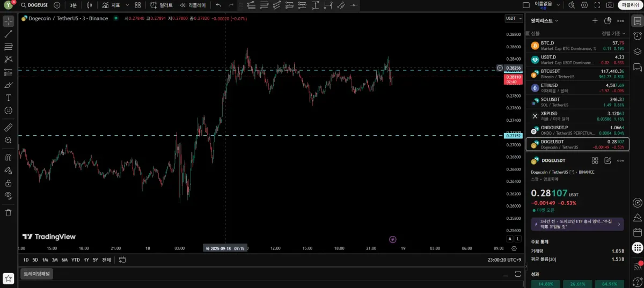Click the compare or add symbol plus
Viewport: 644px width, 288px height.
(x=57, y=5)
